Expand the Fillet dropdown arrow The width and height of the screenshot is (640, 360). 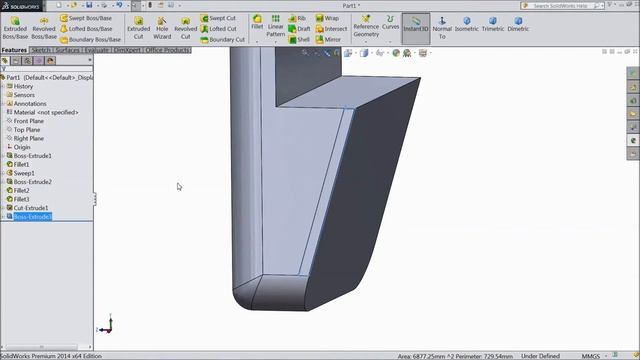[257, 42]
